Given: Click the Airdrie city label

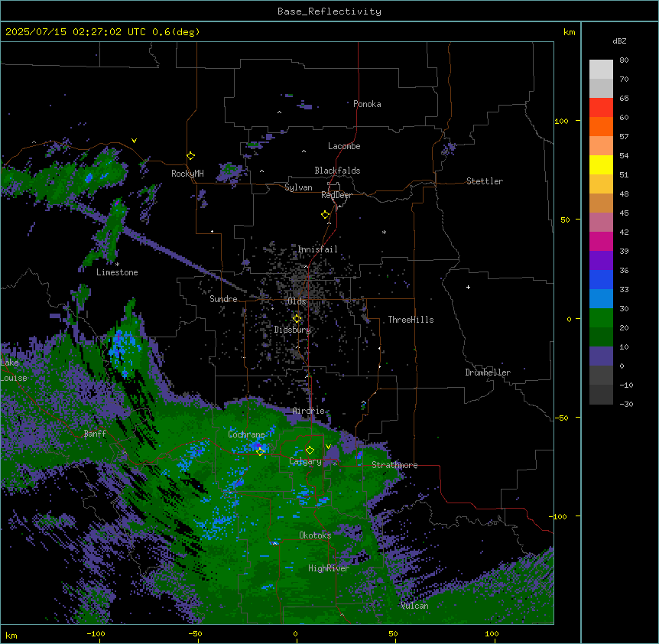Looking at the screenshot, I should coord(309,411).
